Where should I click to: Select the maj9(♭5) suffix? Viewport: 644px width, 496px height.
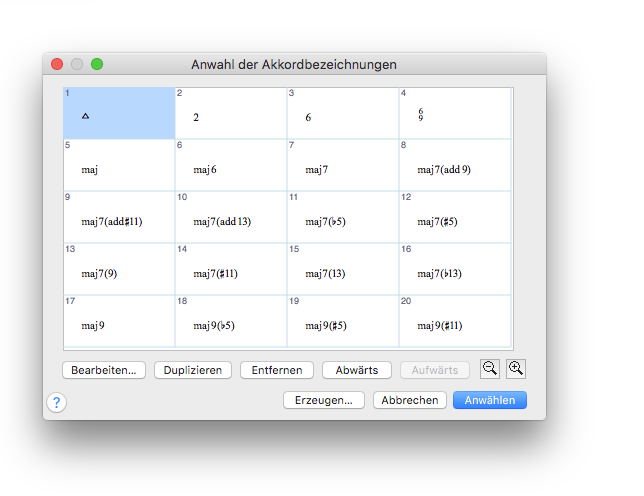pyautogui.click(x=231, y=321)
